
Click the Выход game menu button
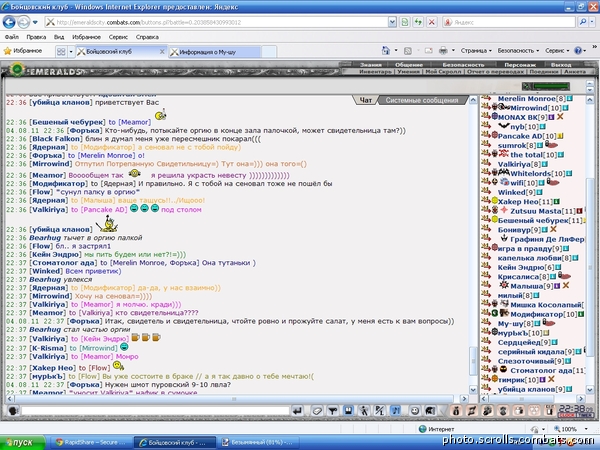(561, 65)
